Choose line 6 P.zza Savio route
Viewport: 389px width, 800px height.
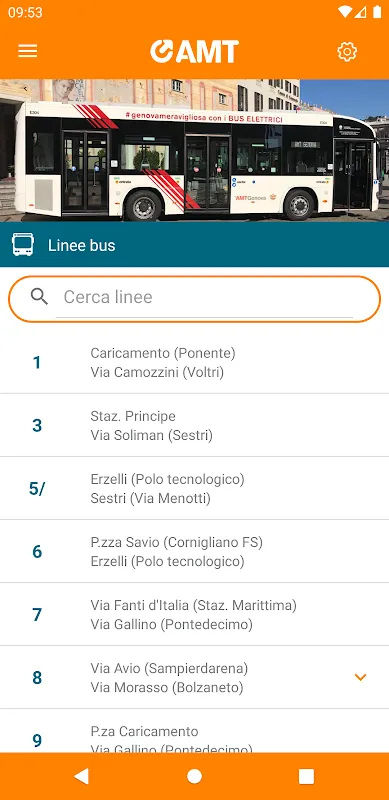coord(194,552)
